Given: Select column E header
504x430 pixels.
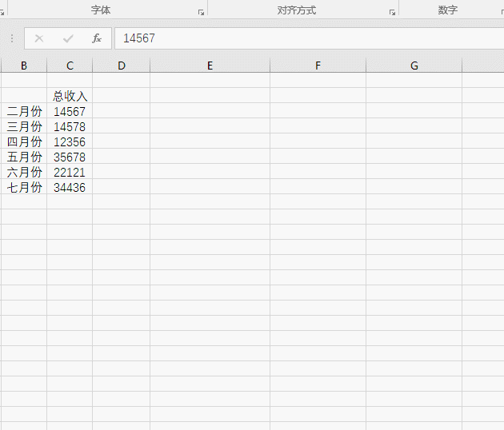Looking at the screenshot, I should pyautogui.click(x=210, y=66).
